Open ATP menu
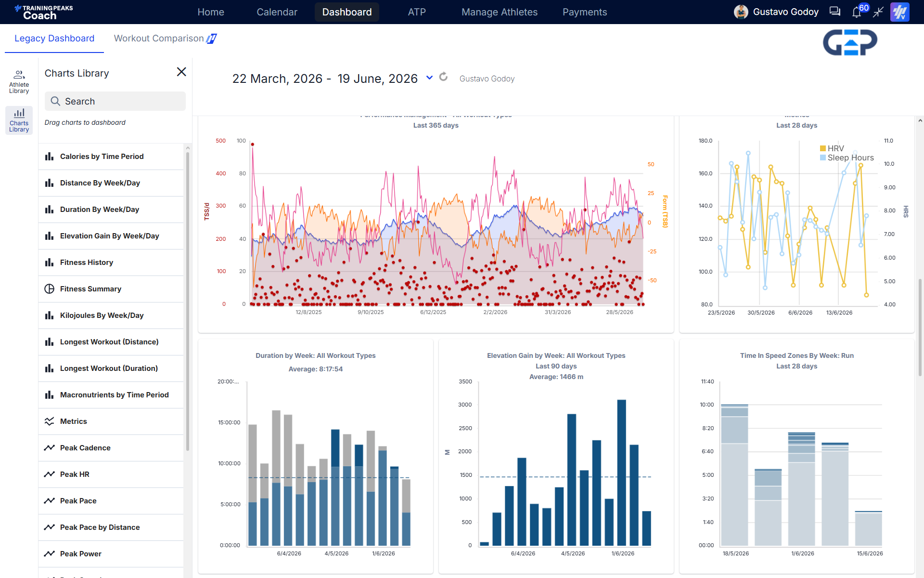Viewport: 924px width, 578px height. click(417, 12)
